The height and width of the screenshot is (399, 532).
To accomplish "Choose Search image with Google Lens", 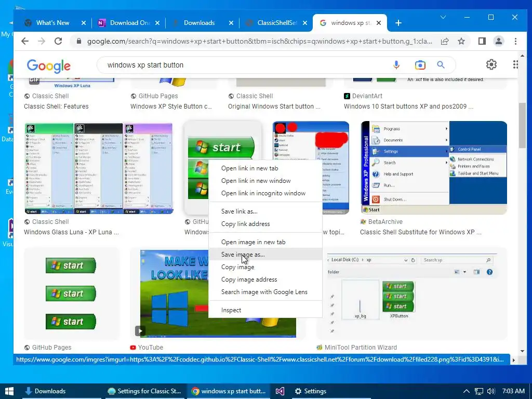I will pos(265,292).
